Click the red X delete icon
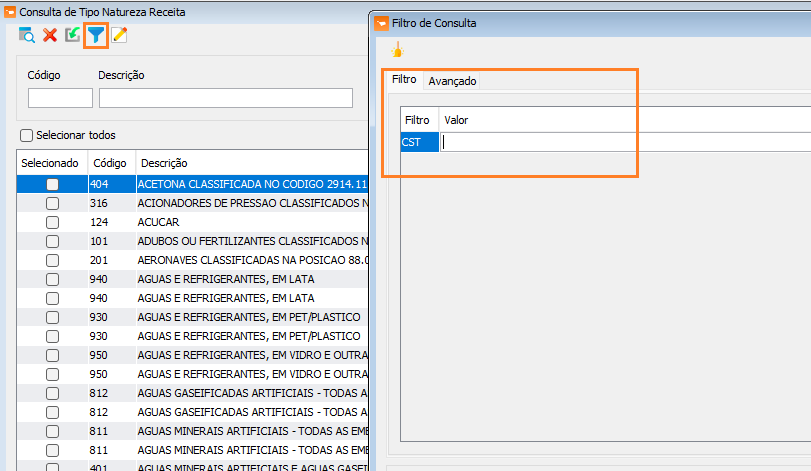Screen dimensions: 811x471 point(50,35)
